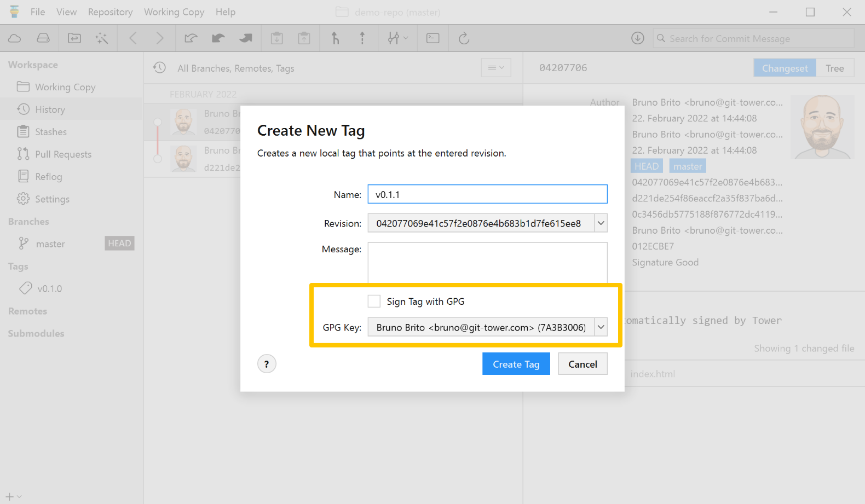Screen dimensions: 865x504
Task: Click the Quick Actions magic wand icon
Action: [102, 38]
